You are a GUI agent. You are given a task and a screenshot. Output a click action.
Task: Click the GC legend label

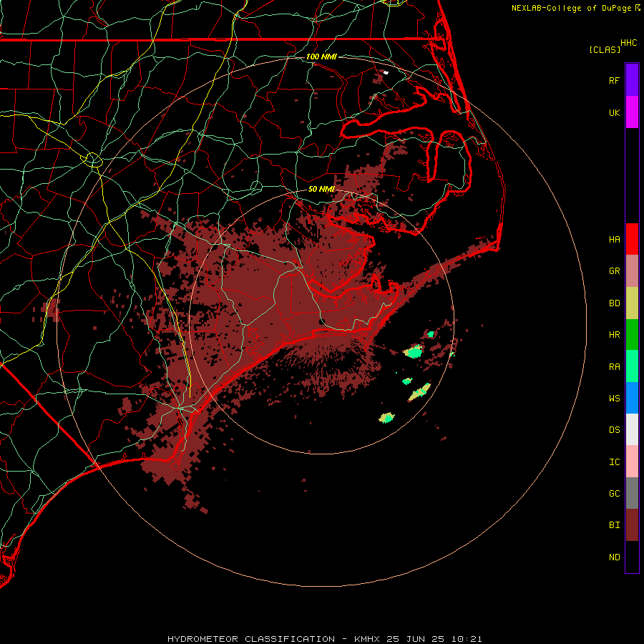(615, 494)
